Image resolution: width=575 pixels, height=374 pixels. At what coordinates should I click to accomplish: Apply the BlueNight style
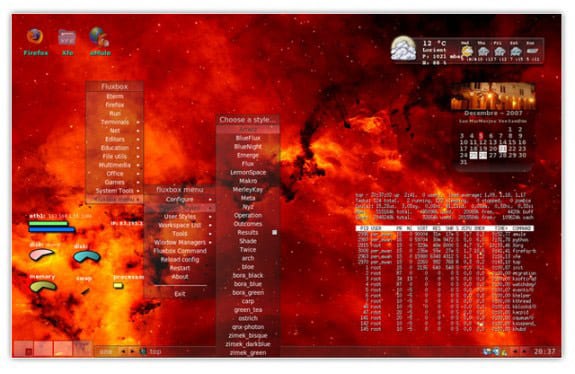point(248,147)
